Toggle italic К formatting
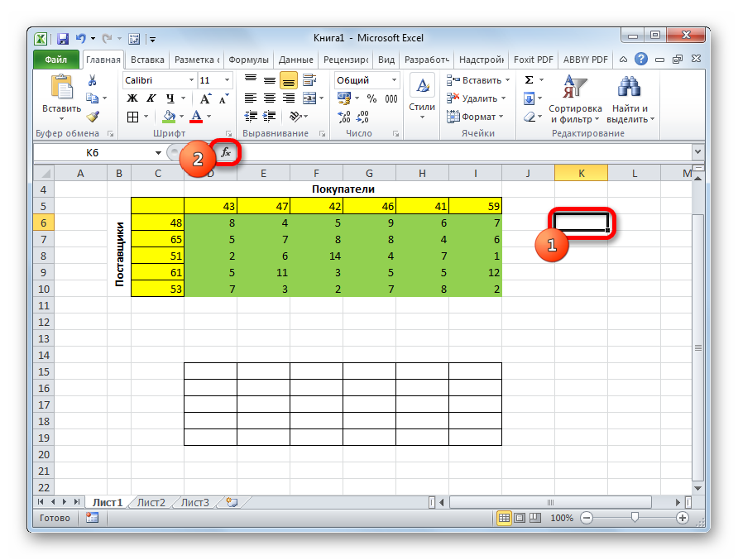Screen dimensions: 738x560 (x=151, y=98)
